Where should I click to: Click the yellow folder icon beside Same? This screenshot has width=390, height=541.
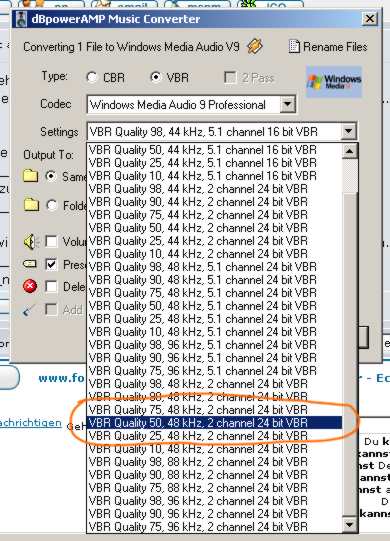[30, 176]
